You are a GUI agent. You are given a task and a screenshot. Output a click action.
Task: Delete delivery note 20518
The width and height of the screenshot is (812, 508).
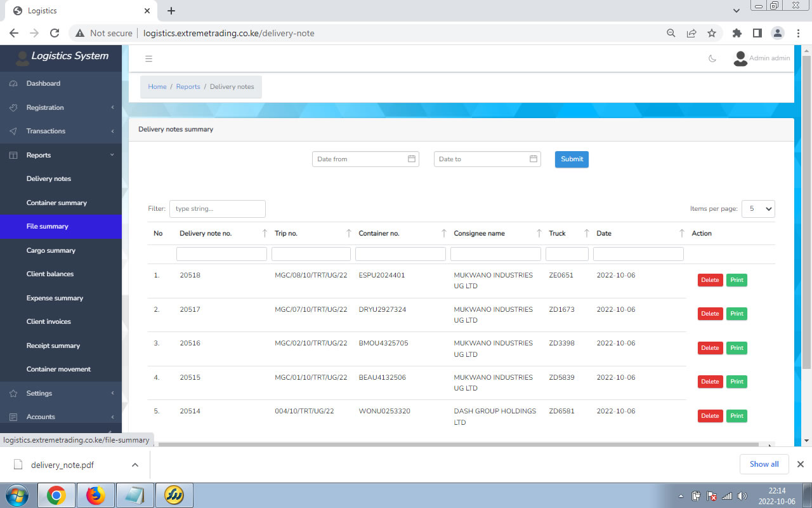tap(710, 280)
